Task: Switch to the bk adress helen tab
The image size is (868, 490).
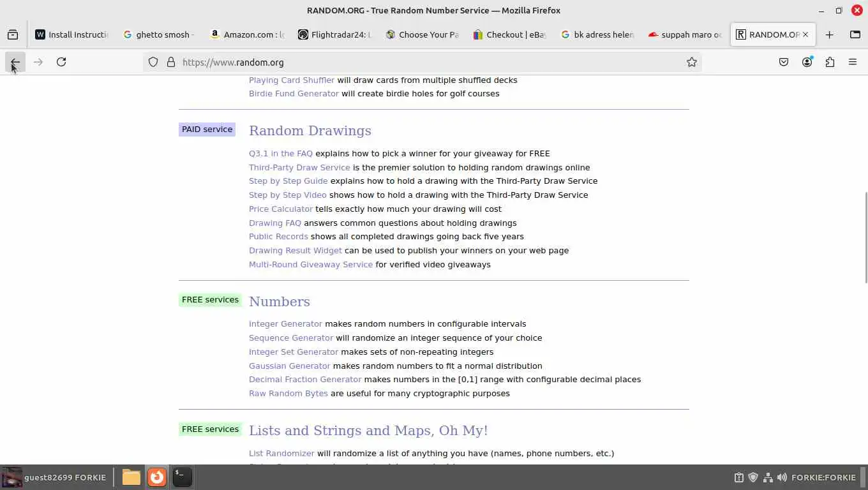Action: click(597, 34)
